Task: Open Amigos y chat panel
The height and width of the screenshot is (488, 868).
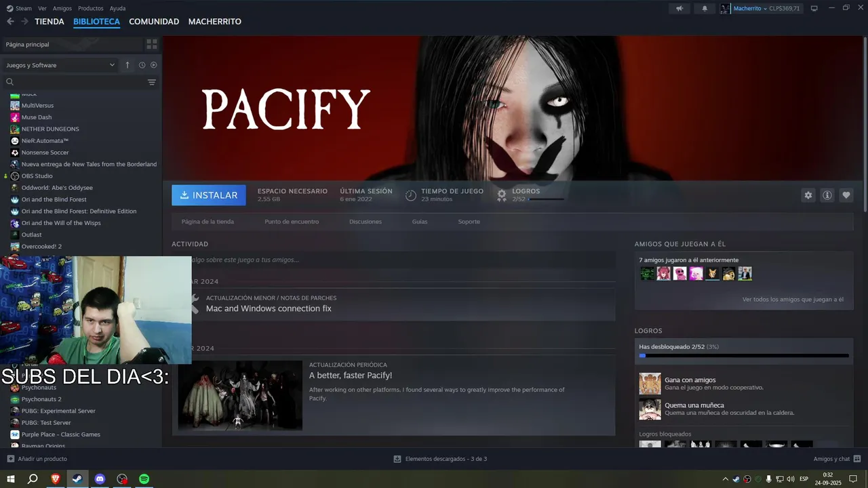Action: click(837, 459)
